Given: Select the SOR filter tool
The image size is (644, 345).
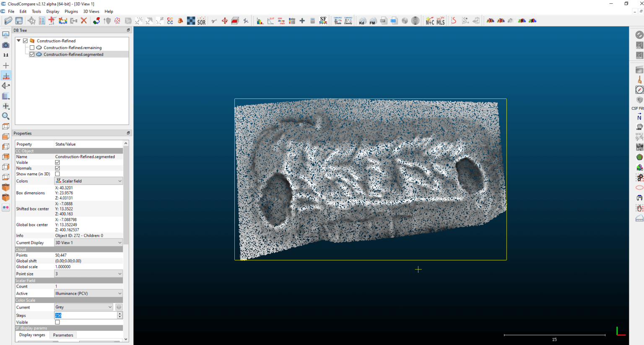Looking at the screenshot, I should [202, 21].
